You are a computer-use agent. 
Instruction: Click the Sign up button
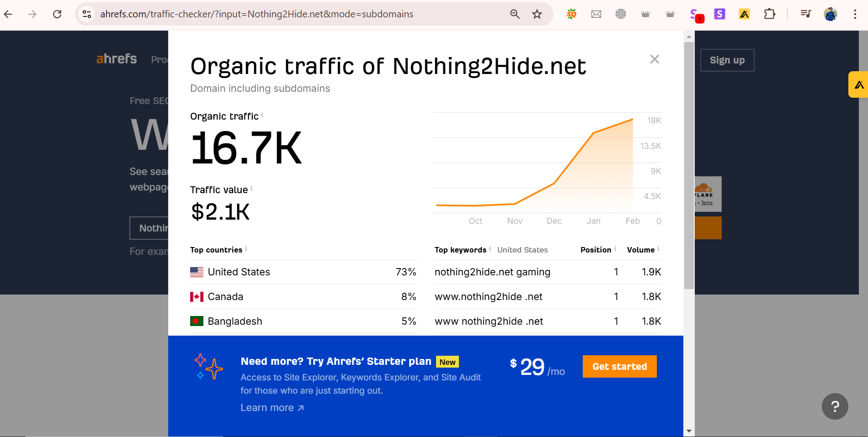point(727,60)
